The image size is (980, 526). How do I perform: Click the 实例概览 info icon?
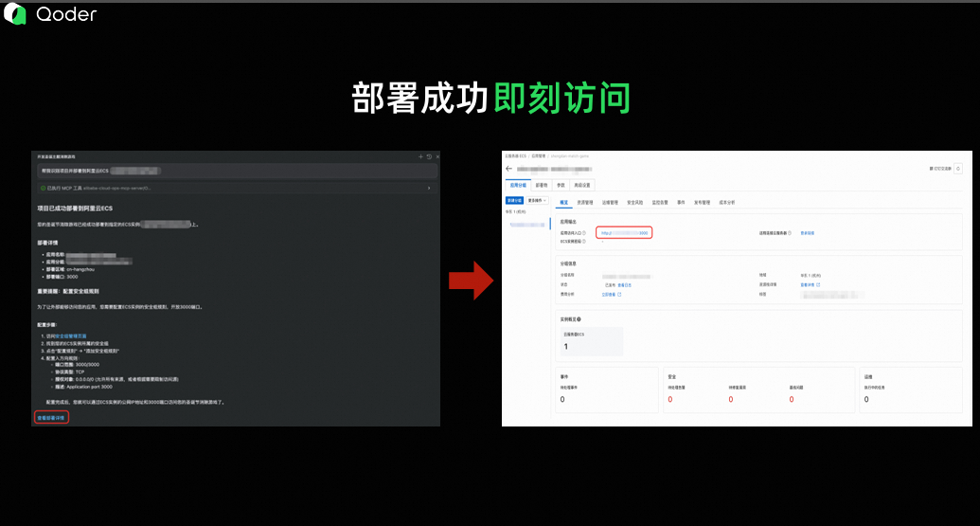[579, 319]
